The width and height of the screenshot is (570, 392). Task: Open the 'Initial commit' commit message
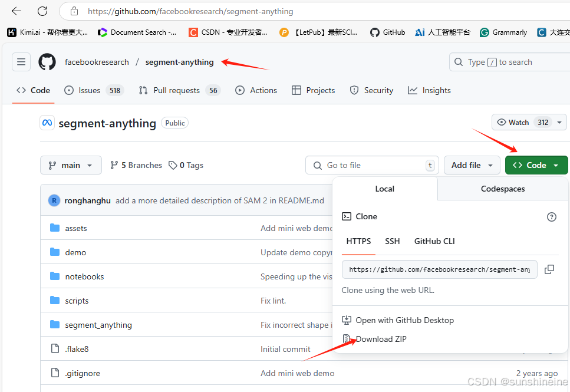(285, 349)
